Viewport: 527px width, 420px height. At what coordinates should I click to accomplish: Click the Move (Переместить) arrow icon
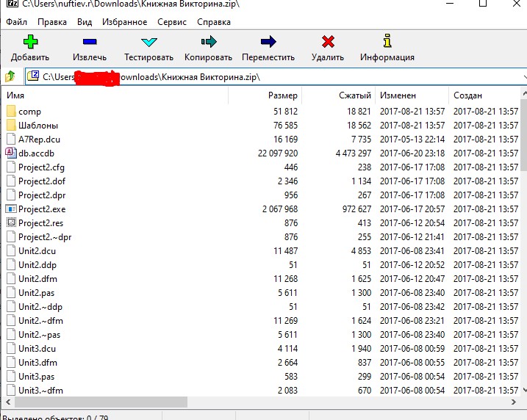point(268,42)
